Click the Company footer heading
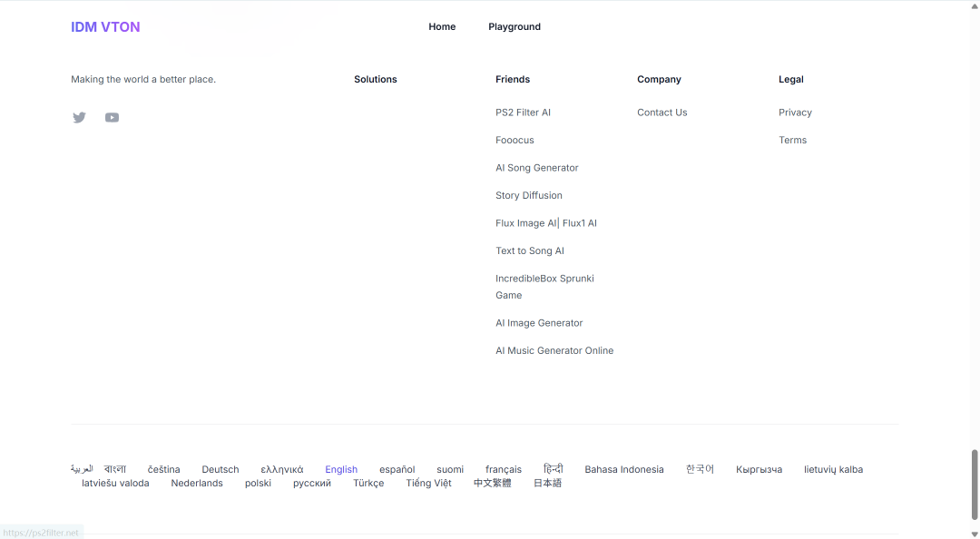This screenshot has height=539, width=980. coord(659,80)
